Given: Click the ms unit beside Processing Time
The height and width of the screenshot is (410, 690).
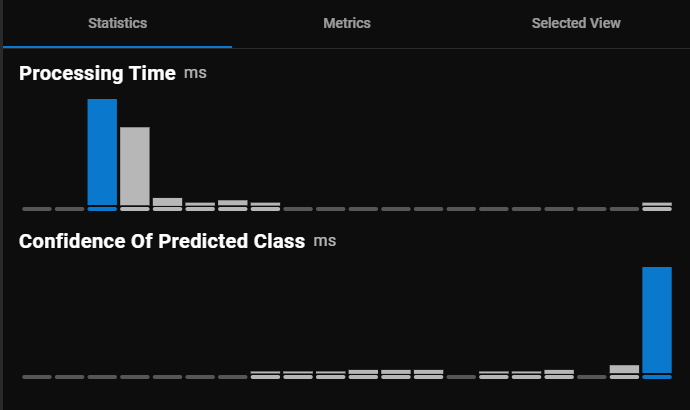Looking at the screenshot, I should (195, 74).
